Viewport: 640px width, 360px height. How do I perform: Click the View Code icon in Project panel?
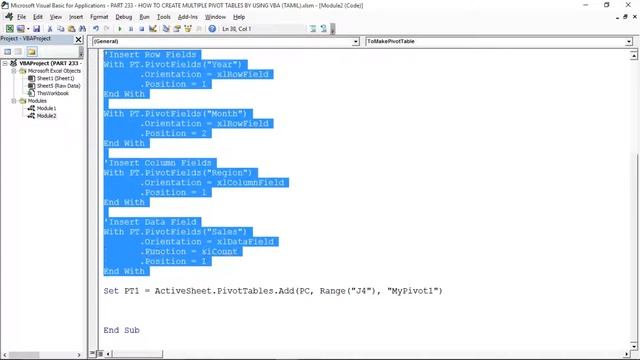pyautogui.click(x=8, y=51)
